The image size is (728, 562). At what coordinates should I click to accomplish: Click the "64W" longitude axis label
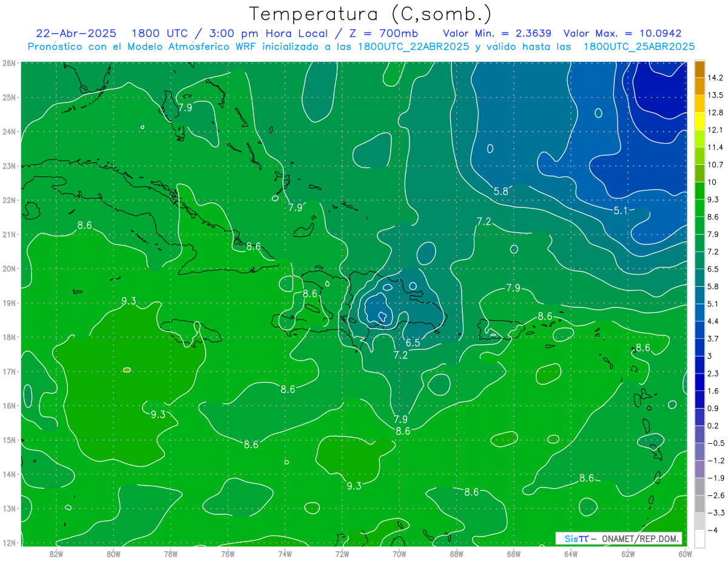[x=571, y=553]
